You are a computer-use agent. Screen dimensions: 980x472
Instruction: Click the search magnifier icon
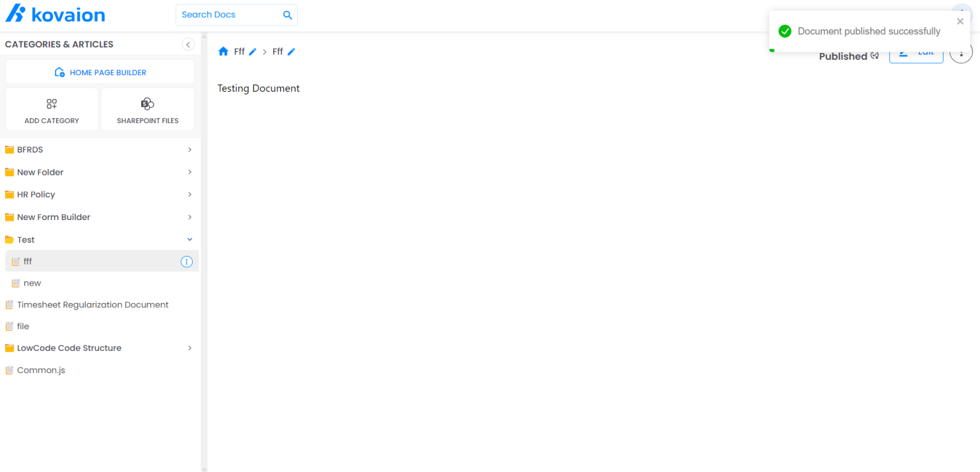coord(288,15)
